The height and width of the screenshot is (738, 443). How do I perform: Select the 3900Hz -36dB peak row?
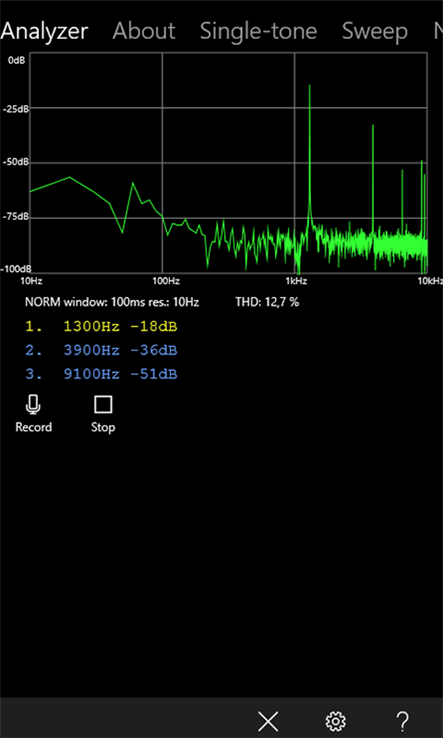click(x=102, y=351)
